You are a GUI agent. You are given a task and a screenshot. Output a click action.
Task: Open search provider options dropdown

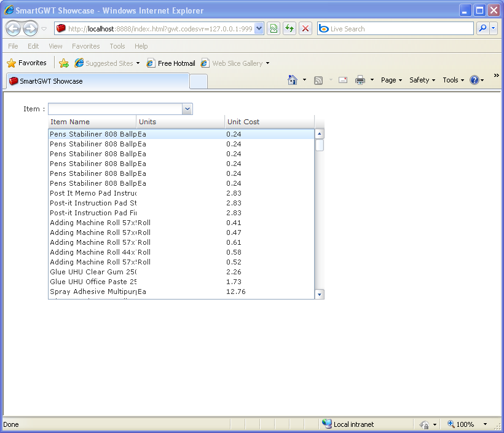tap(494, 29)
